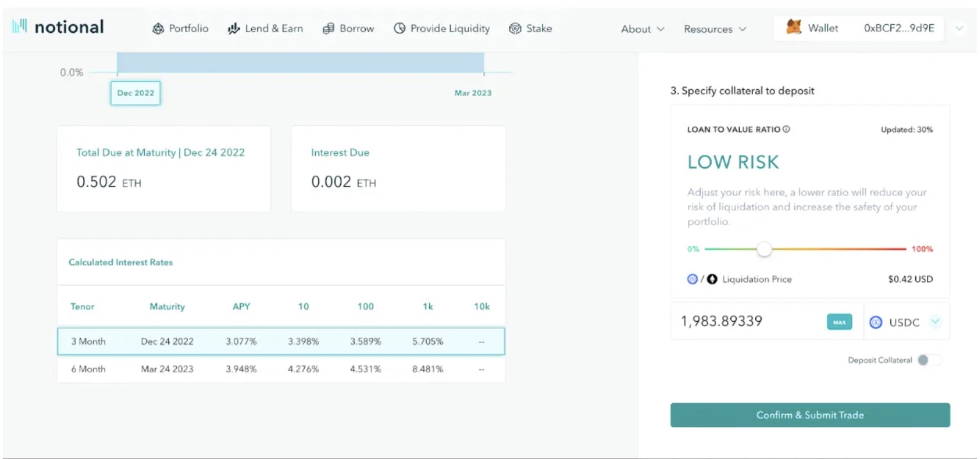The image size is (980, 459).
Task: Toggle the Deposit Collateral switch
Action: pos(929,360)
